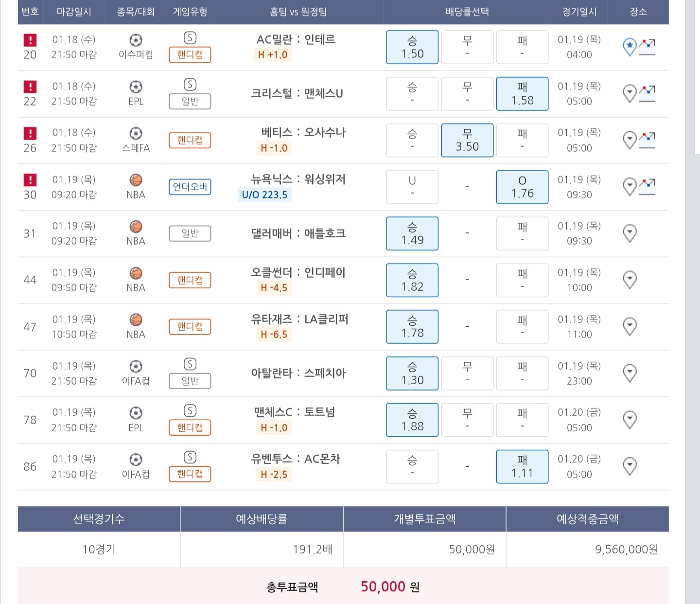The height and width of the screenshot is (604, 700).
Task: Click location pin for 뉴욕닉스 vs 워싱위저
Action: coord(630,187)
